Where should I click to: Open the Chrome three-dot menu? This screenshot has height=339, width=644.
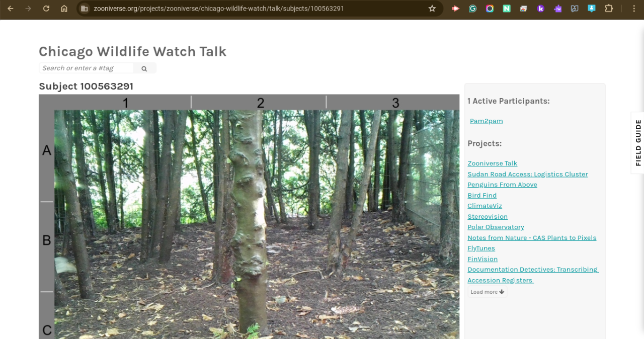point(633,9)
